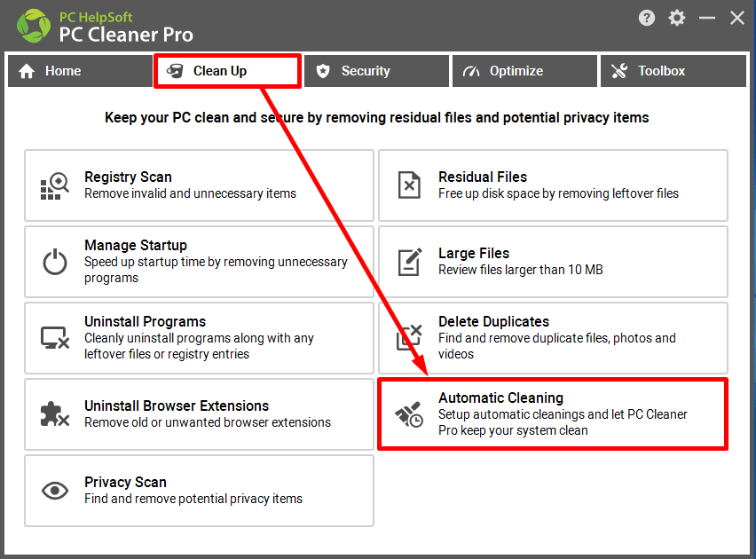Launch Registry Scan
This screenshot has height=559, width=756.
tap(199, 185)
